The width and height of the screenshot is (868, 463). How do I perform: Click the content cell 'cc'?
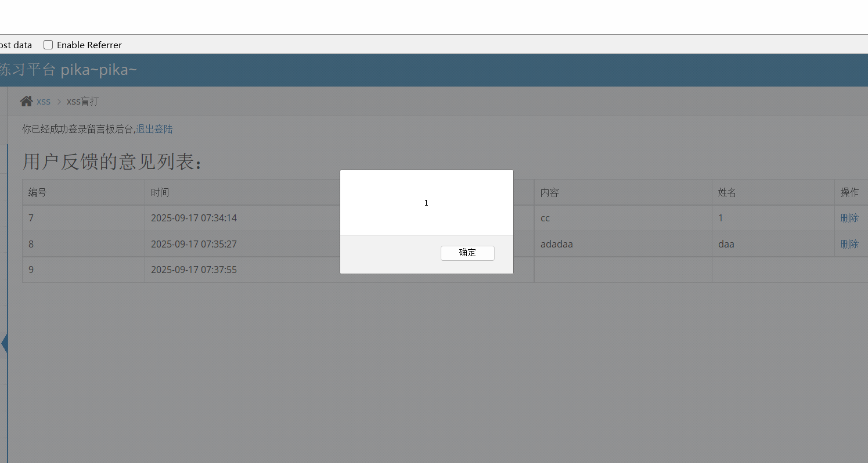623,218
